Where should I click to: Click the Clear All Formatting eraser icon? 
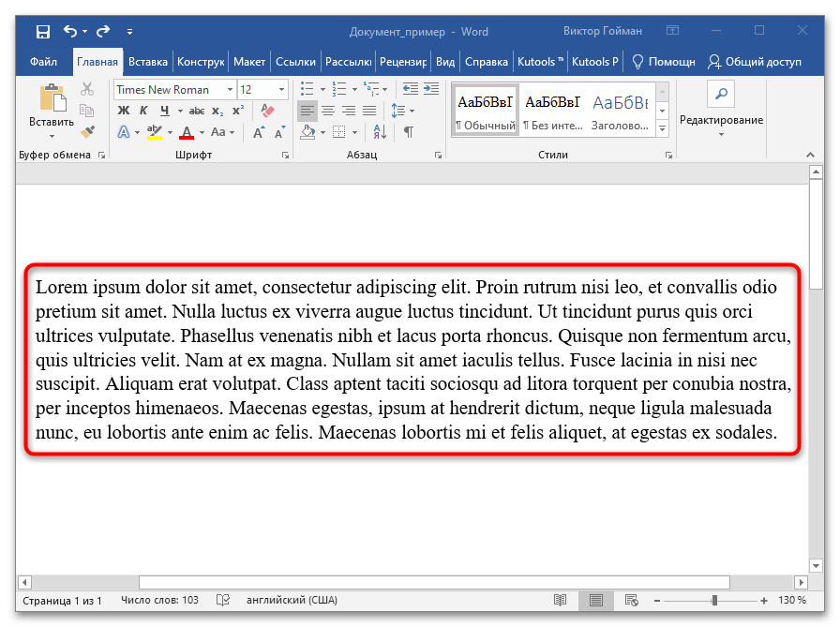pos(267,111)
